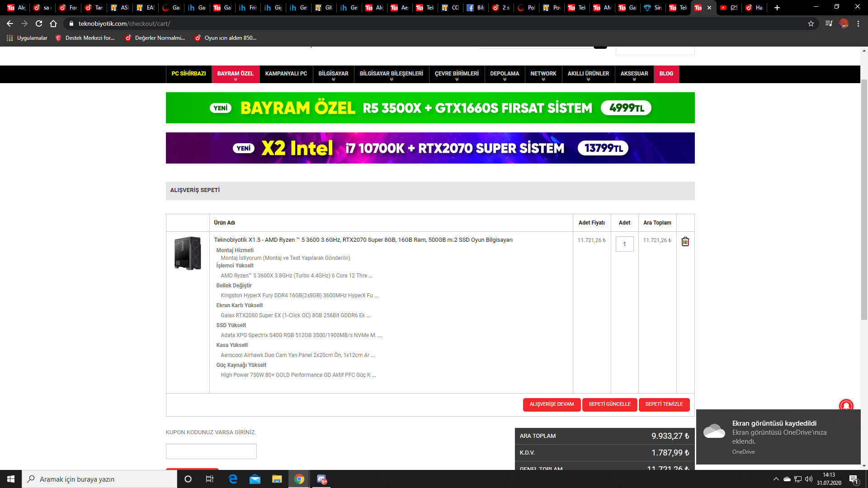This screenshot has width=868, height=488.
Task: Expand the BİLGİSAYAR BİLEŞENLERİ menu
Action: (x=391, y=74)
